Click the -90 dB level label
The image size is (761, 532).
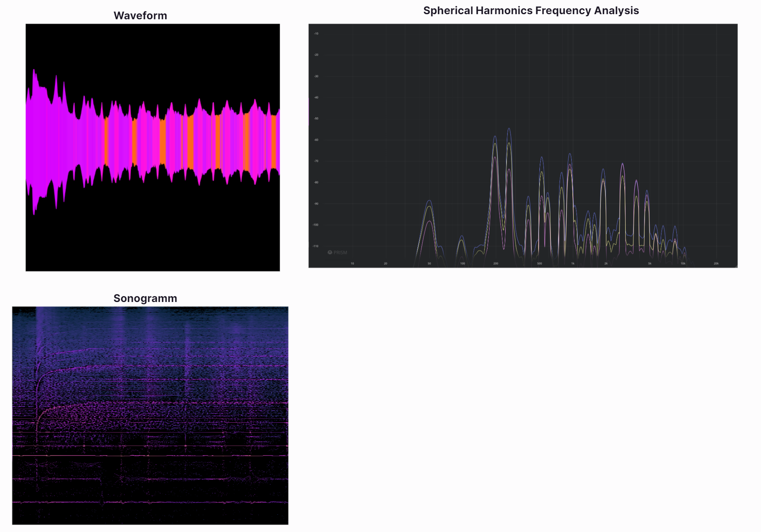(316, 204)
